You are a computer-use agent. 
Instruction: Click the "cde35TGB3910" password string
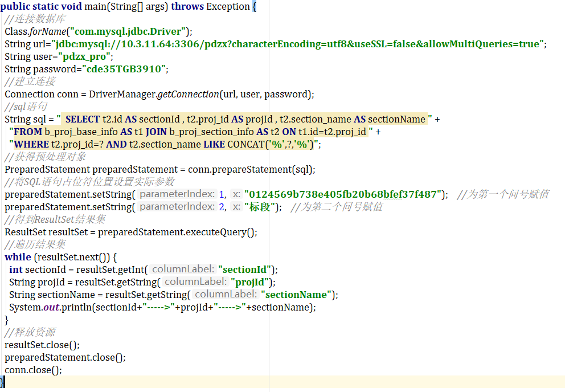124,70
